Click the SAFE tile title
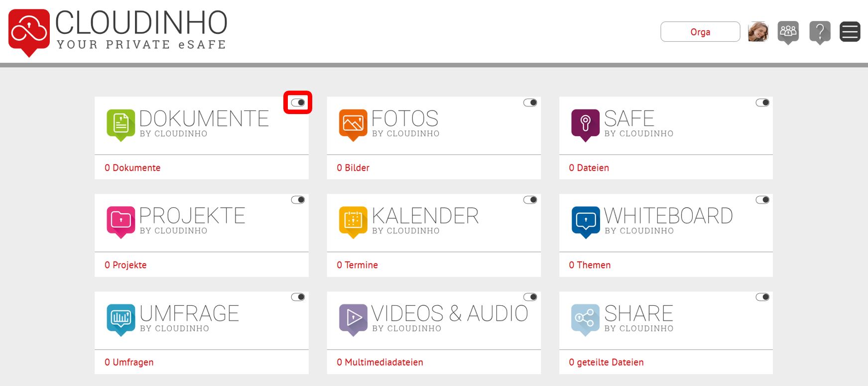 pos(629,119)
